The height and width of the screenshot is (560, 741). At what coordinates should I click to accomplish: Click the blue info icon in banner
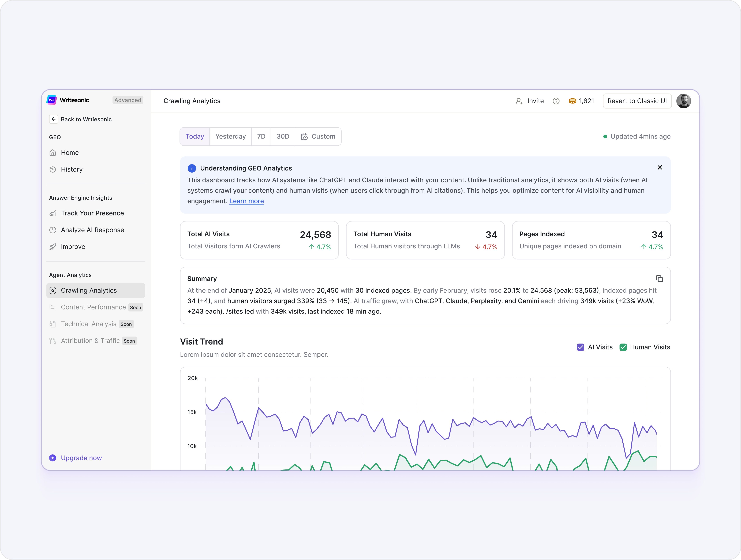[192, 168]
